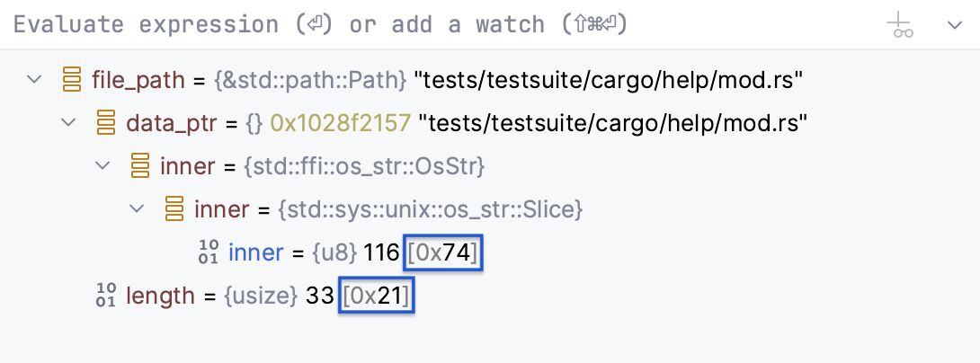Click the file_path struct icon
The height and width of the screenshot is (363, 980).
click(x=72, y=81)
